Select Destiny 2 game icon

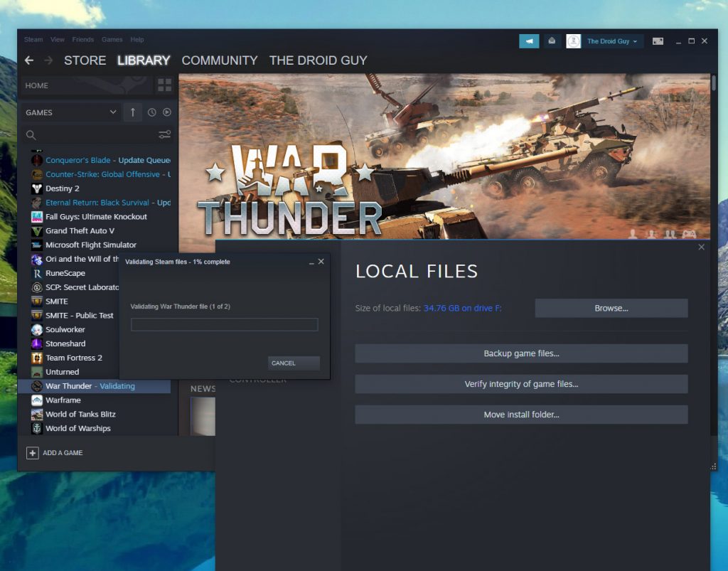click(x=37, y=188)
